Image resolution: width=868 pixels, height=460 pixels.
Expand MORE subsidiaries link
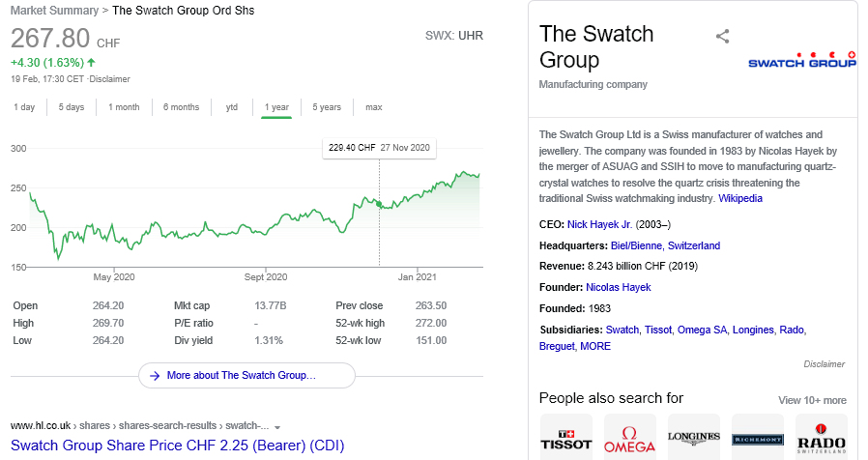click(595, 346)
